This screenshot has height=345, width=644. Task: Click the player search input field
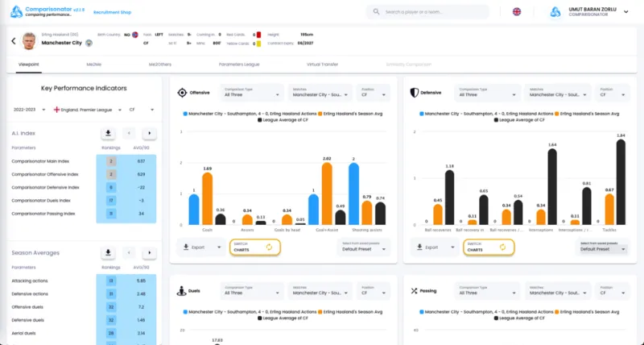pyautogui.click(x=427, y=12)
